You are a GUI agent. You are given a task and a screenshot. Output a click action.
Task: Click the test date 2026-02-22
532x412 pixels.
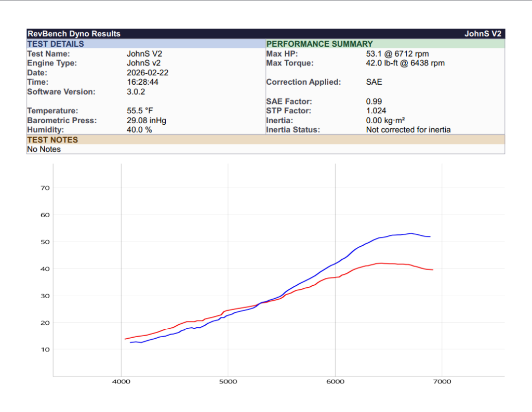click(148, 73)
